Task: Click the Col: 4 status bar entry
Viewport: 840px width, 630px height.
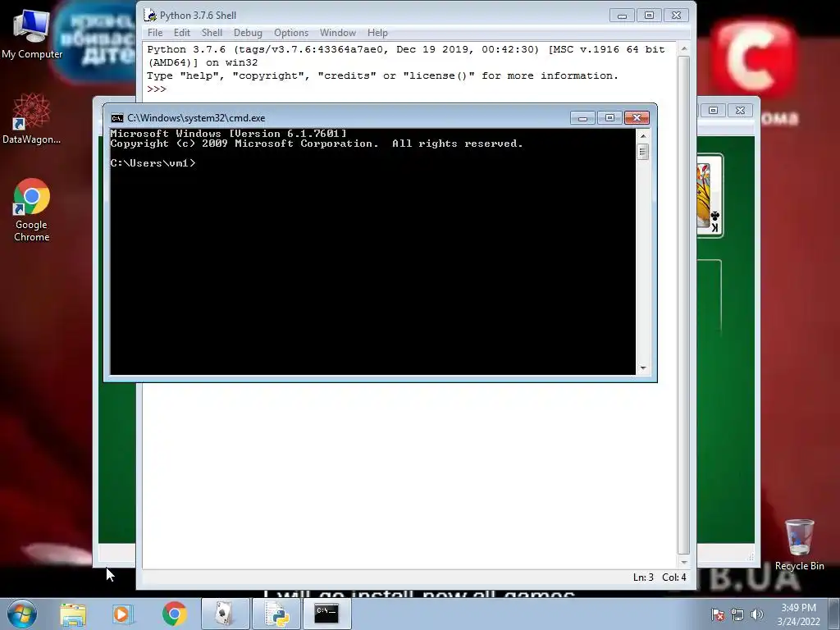Action: 674,577
